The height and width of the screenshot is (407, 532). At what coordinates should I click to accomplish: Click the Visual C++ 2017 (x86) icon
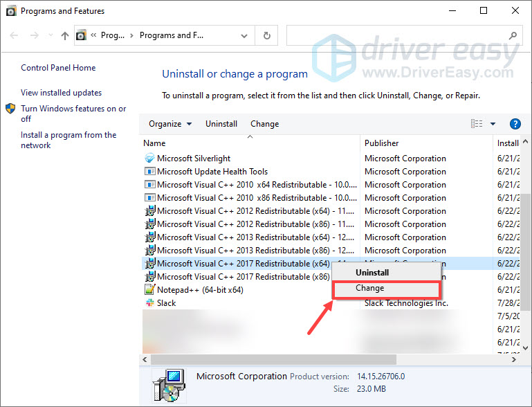[x=150, y=277]
